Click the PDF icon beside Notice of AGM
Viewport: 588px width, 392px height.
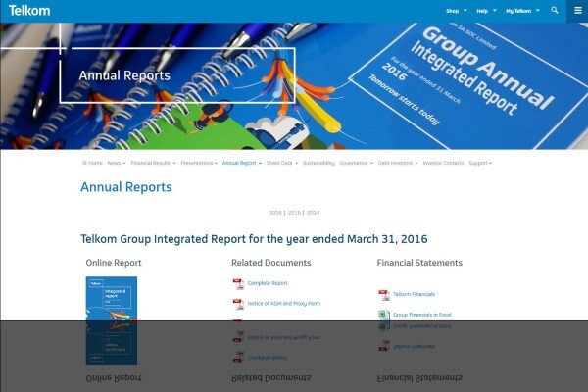pos(238,304)
